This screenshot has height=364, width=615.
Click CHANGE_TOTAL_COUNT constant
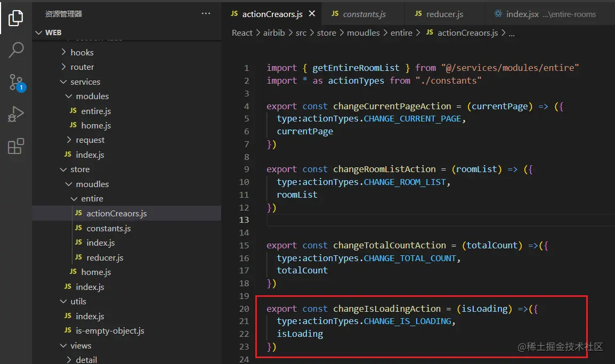click(410, 258)
